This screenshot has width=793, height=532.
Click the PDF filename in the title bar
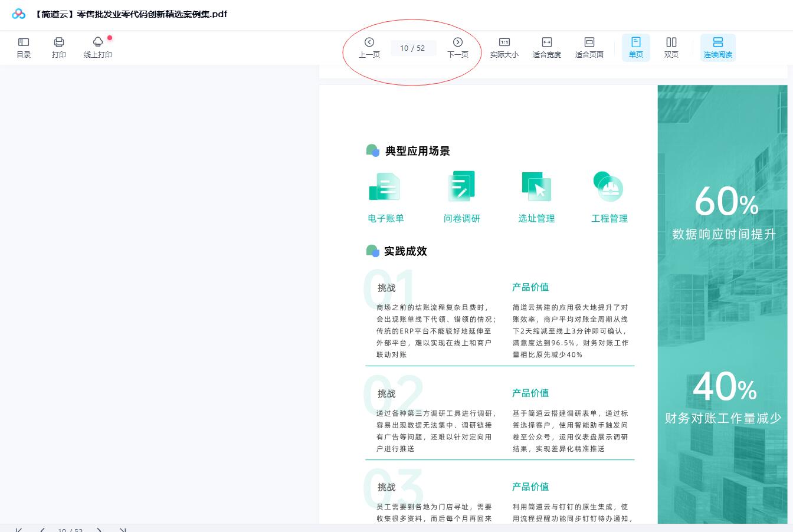(130, 14)
